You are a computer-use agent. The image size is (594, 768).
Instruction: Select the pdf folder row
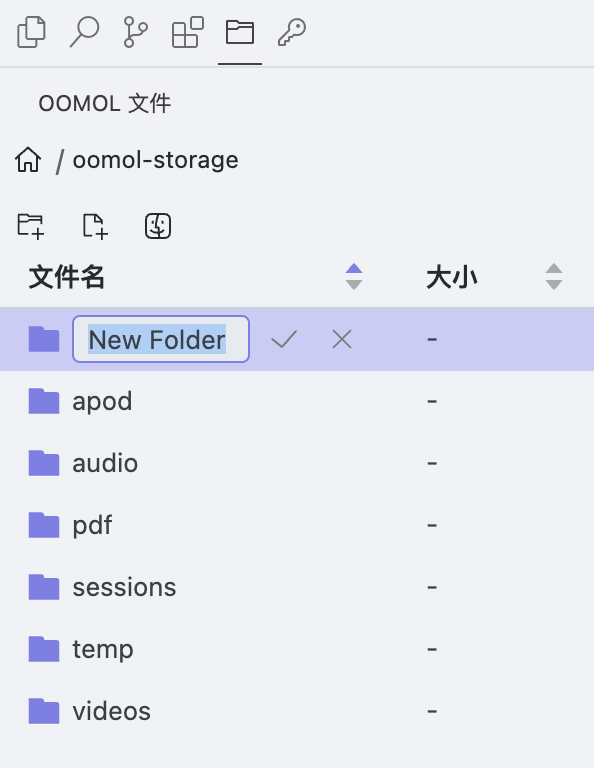click(x=297, y=525)
